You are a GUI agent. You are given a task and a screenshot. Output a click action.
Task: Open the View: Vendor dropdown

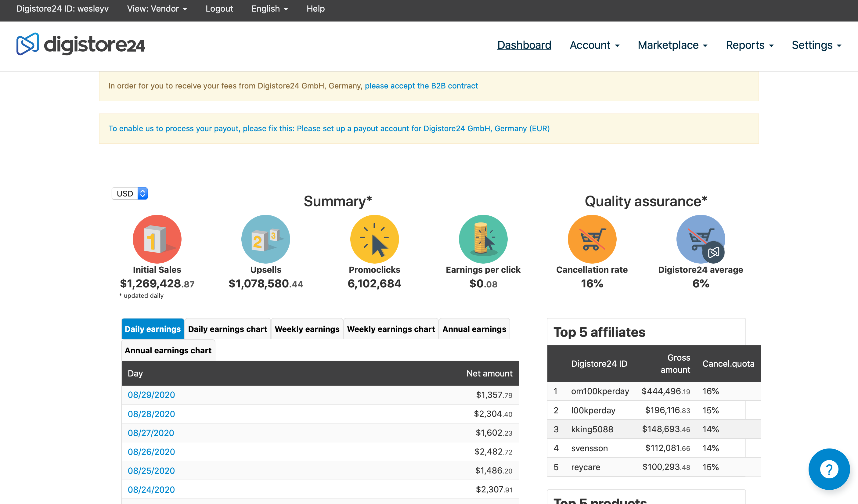coord(157,9)
